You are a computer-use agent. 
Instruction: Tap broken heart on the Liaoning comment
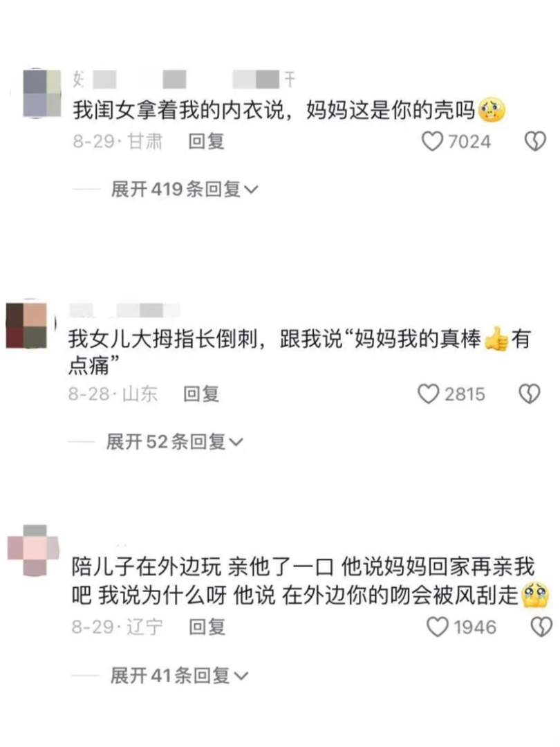pyautogui.click(x=541, y=627)
